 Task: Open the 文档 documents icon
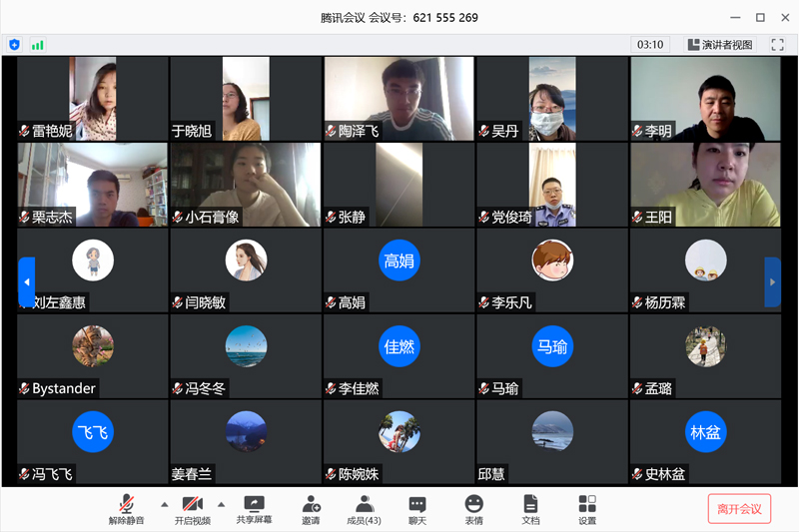tap(530, 508)
